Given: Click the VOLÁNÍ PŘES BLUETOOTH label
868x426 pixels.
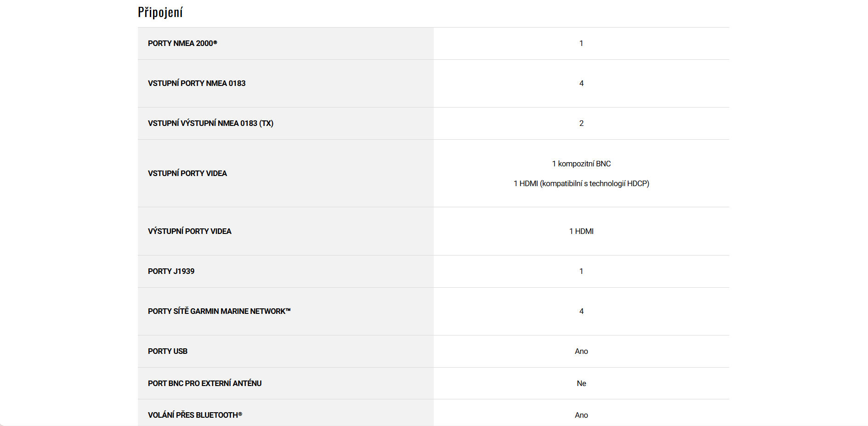Looking at the screenshot, I should 195,415.
